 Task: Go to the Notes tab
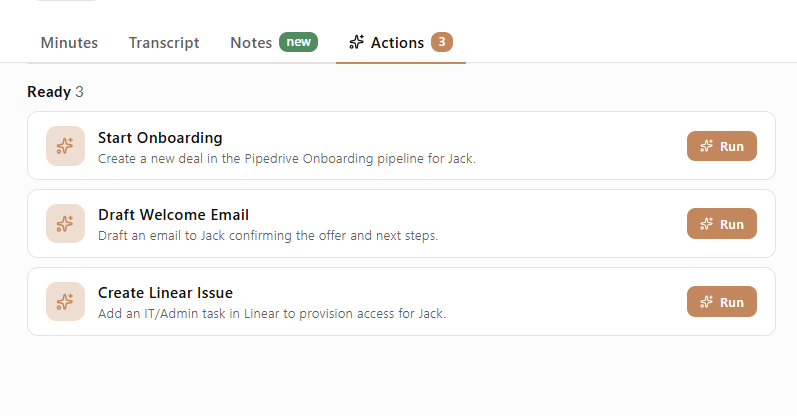[x=251, y=43]
